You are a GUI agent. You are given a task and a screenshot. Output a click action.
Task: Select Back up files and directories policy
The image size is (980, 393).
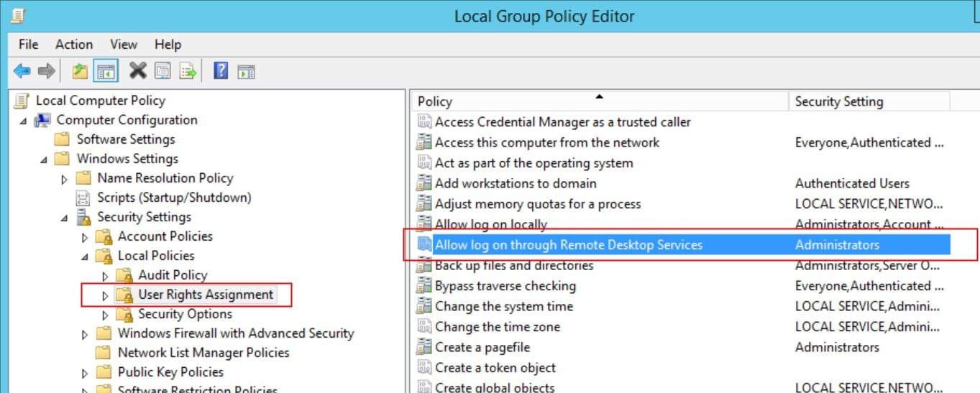coord(514,266)
